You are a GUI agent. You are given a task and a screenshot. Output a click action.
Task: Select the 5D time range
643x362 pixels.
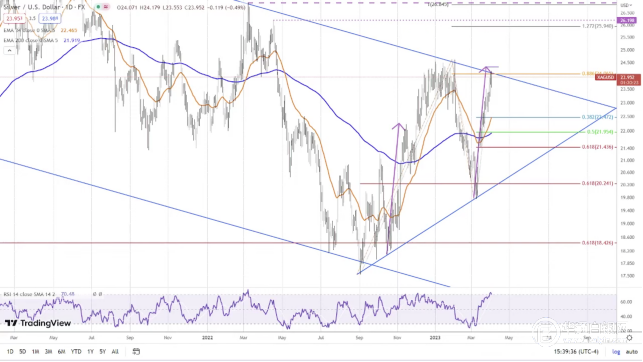[x=23, y=352]
